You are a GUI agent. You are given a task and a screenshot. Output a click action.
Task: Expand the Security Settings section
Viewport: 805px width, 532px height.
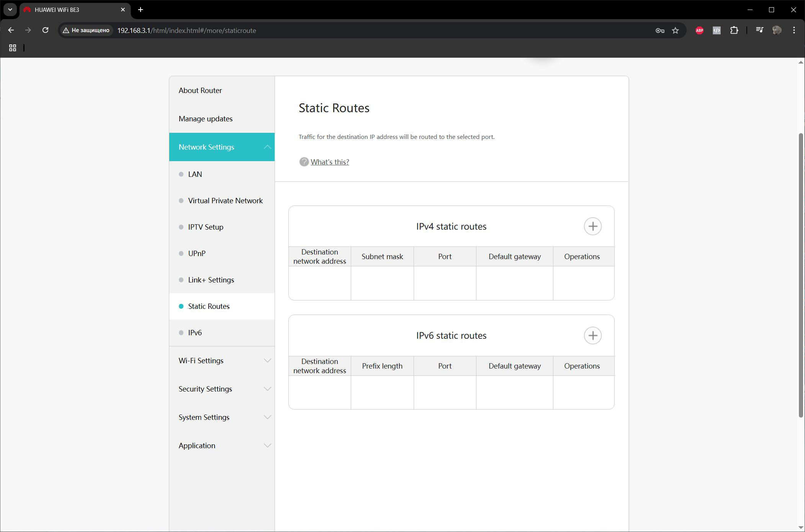coord(222,389)
